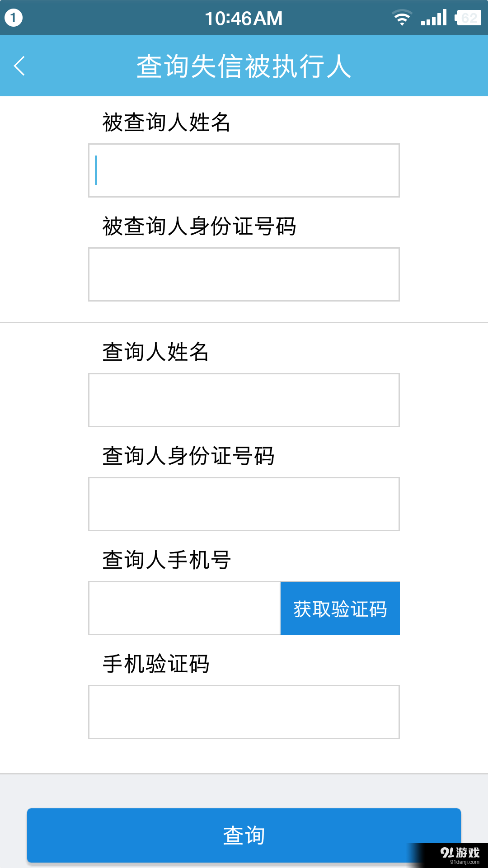The image size is (488, 868).
Task: Tap the notification badge showing 1
Action: 14,17
